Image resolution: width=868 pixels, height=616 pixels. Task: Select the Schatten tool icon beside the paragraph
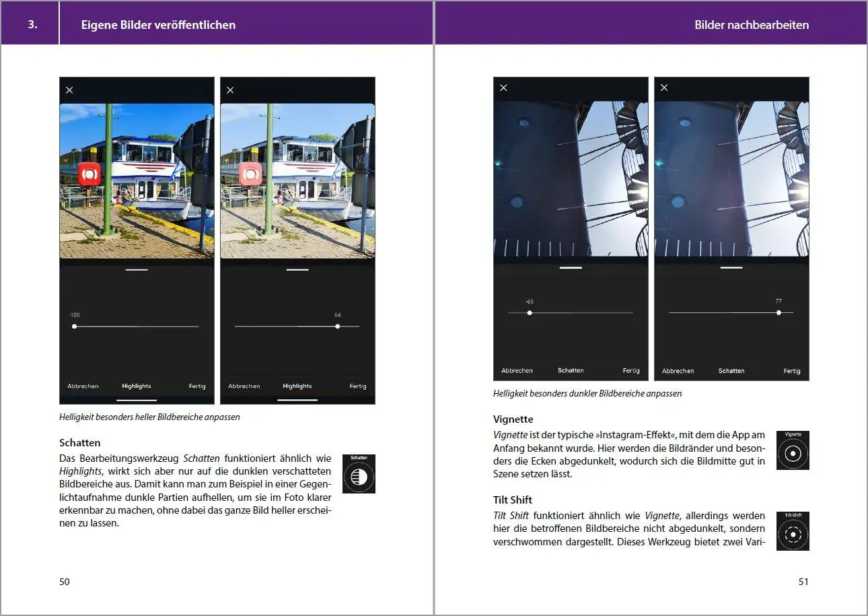click(x=359, y=474)
